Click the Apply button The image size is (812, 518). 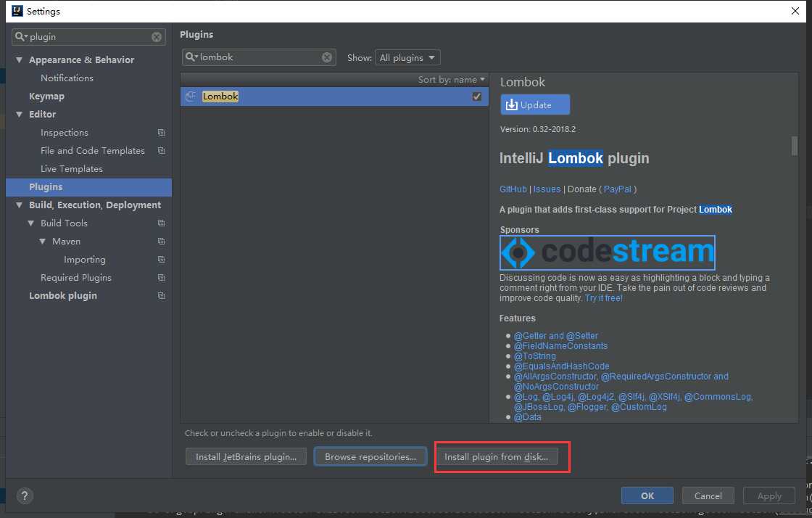769,496
